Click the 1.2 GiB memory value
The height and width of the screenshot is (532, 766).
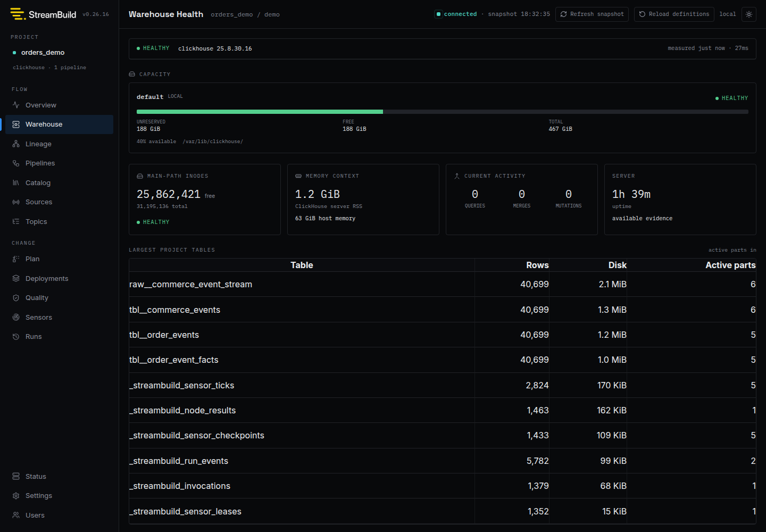click(318, 194)
